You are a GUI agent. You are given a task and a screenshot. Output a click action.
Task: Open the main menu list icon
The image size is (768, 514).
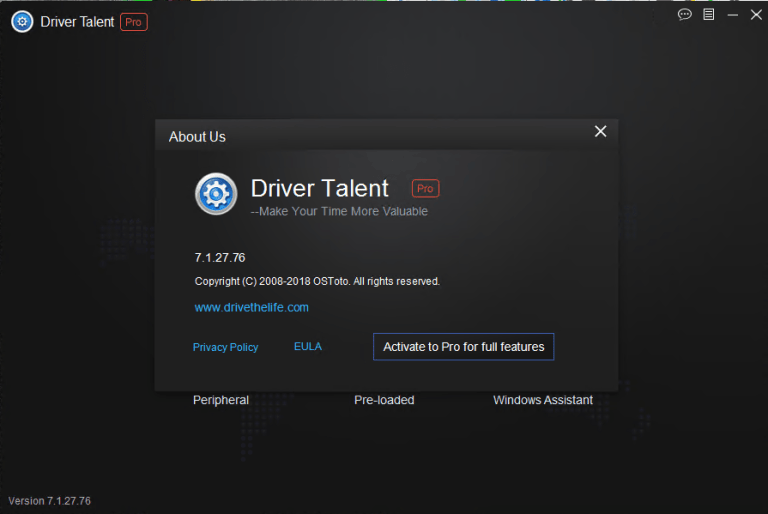[708, 15]
